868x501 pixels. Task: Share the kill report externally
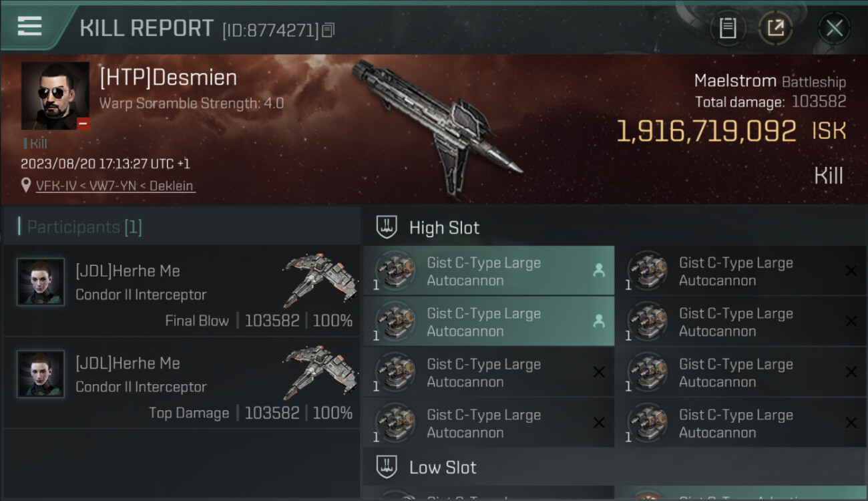pyautogui.click(x=775, y=28)
